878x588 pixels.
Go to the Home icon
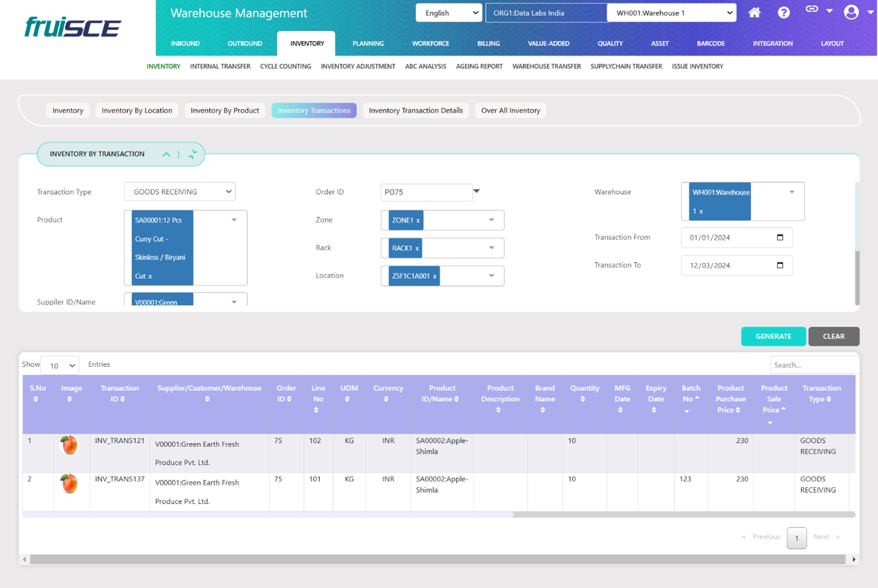tap(754, 13)
